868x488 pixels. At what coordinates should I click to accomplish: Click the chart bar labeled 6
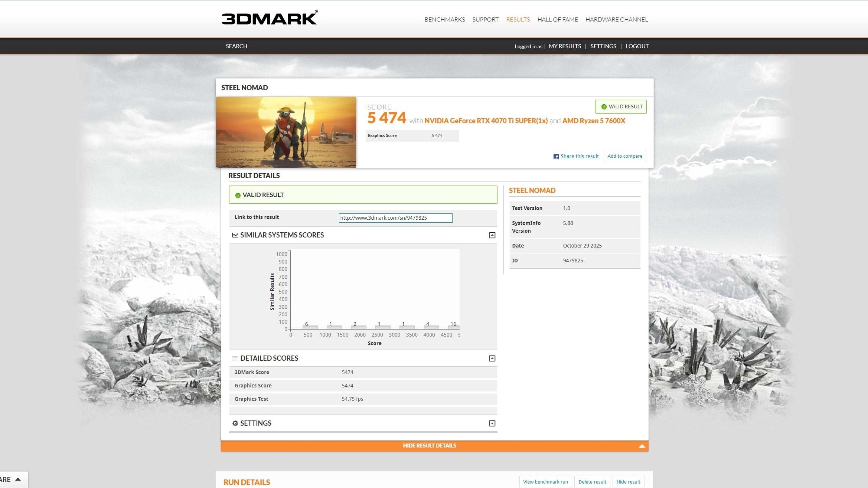310,327
